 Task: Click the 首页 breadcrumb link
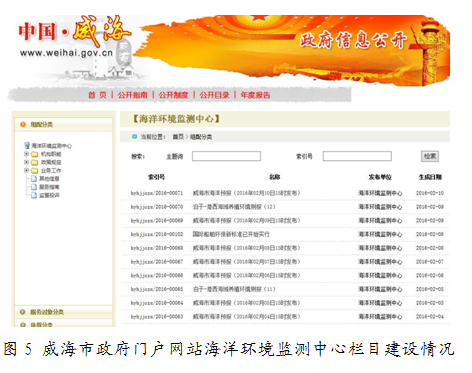click(x=178, y=137)
